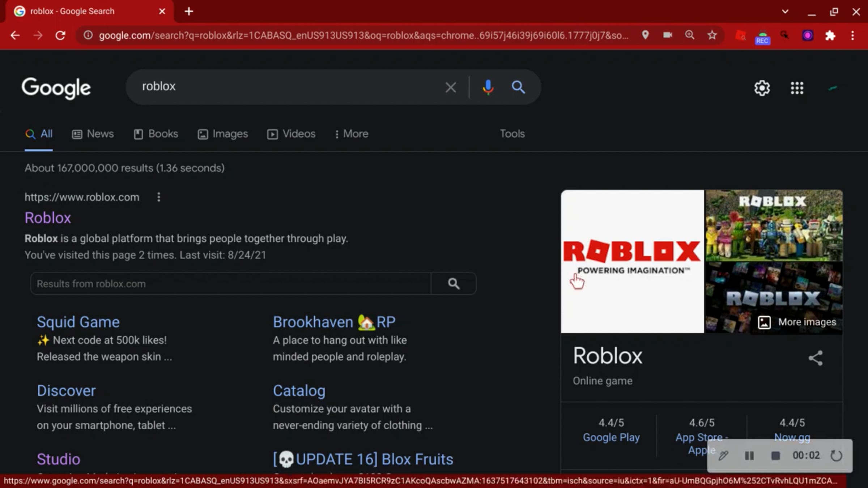Click the More images thumbnail
Screen dimensions: 868x488
(797, 322)
